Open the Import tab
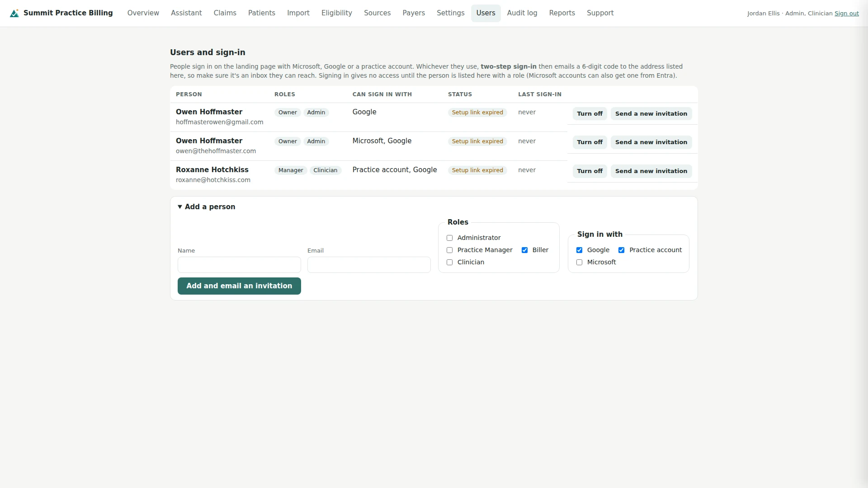The height and width of the screenshot is (488, 868). pos(298,13)
